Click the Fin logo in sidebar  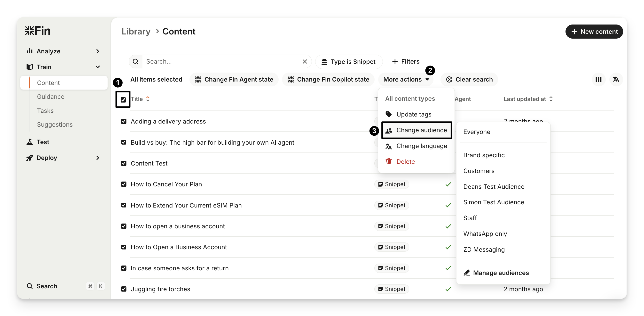(38, 31)
